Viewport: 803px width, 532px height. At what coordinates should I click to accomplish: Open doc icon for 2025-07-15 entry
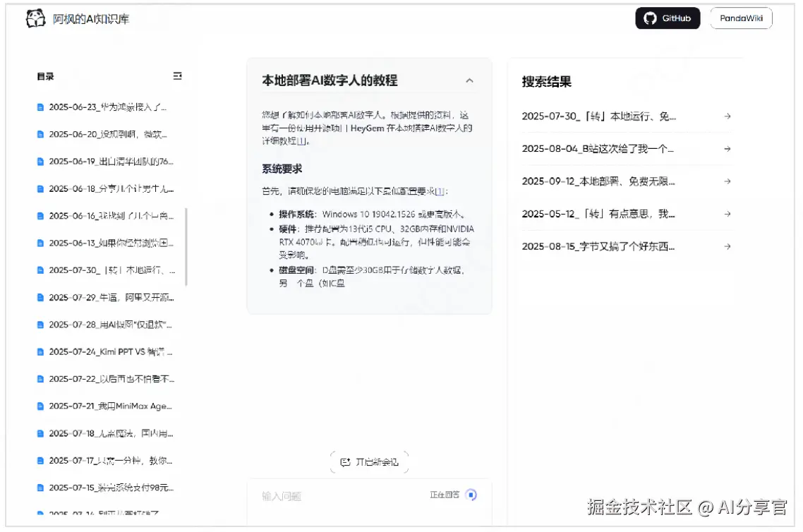pyautogui.click(x=40, y=488)
